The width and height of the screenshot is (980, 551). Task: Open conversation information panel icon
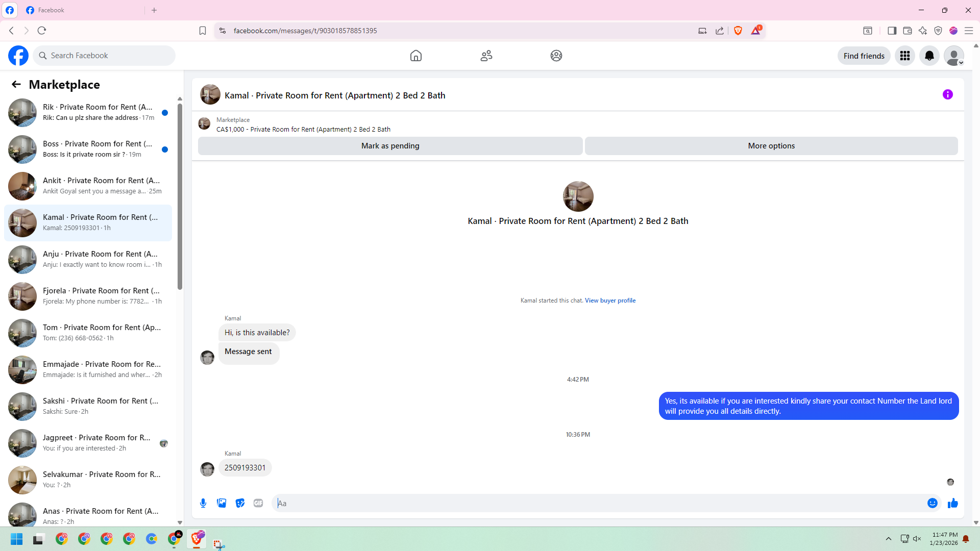pyautogui.click(x=947, y=94)
